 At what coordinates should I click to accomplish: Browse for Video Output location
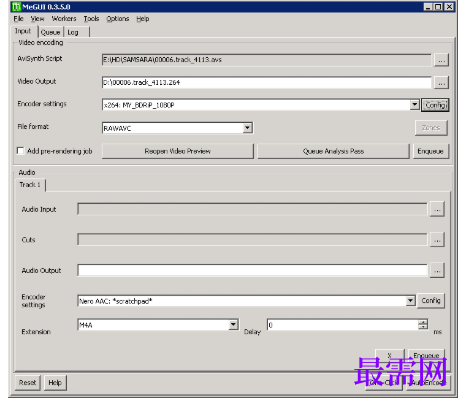[x=441, y=83]
